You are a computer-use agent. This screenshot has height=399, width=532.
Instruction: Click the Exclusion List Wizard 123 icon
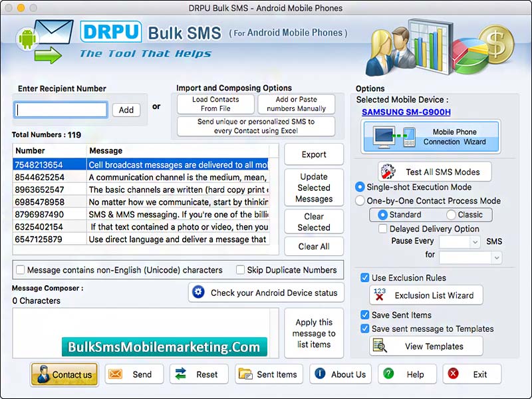[x=380, y=295]
